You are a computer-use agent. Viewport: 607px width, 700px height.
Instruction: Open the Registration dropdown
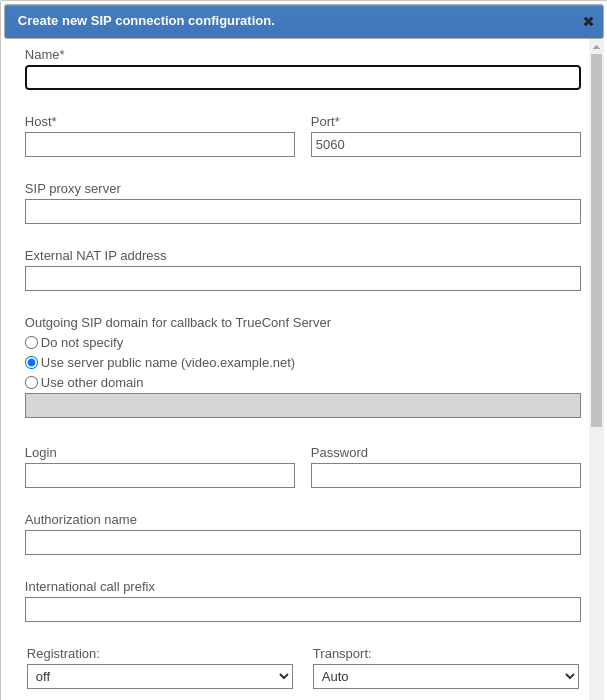pos(160,677)
